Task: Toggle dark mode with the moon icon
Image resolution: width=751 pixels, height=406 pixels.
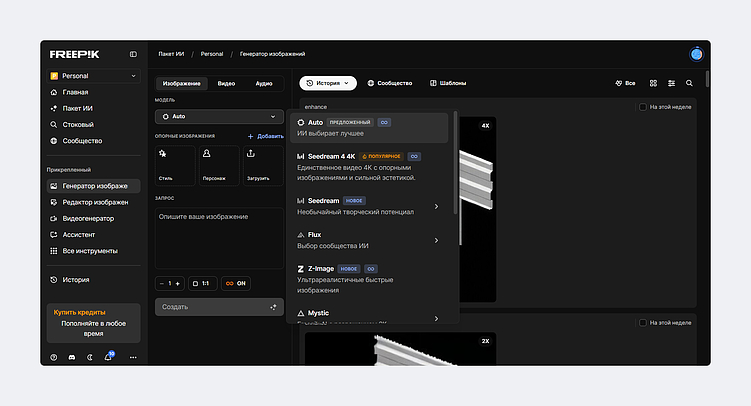Action: coord(90,357)
